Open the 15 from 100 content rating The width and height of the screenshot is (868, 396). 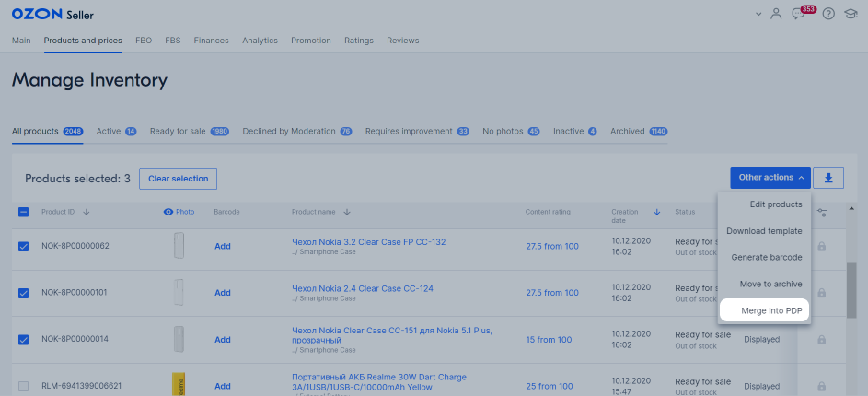550,340
